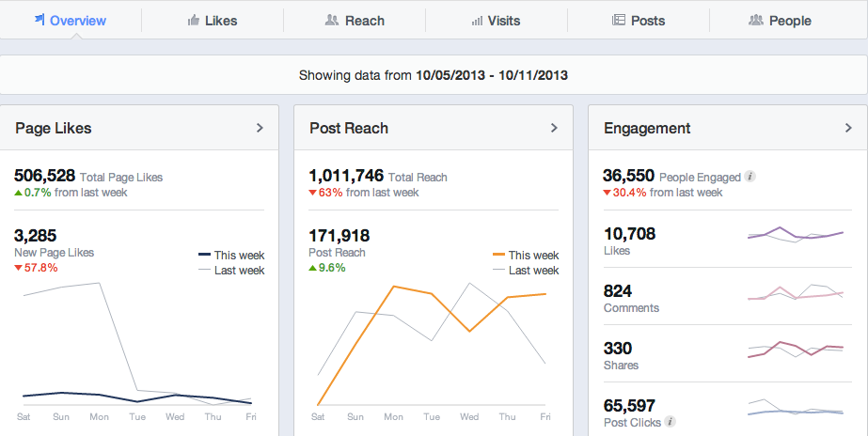The width and height of the screenshot is (868, 436).
Task: Click the people icon beside Reach
Action: pos(332,20)
